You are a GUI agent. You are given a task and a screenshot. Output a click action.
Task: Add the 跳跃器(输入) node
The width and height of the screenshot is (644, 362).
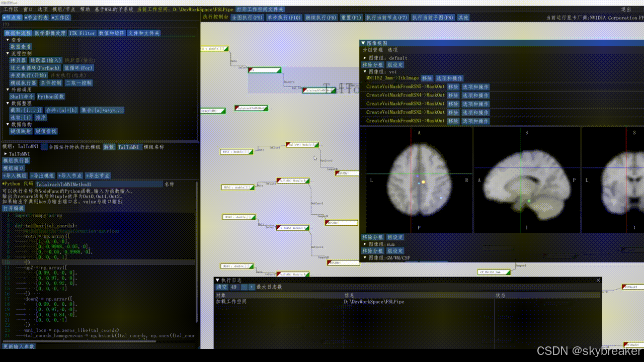click(45, 60)
